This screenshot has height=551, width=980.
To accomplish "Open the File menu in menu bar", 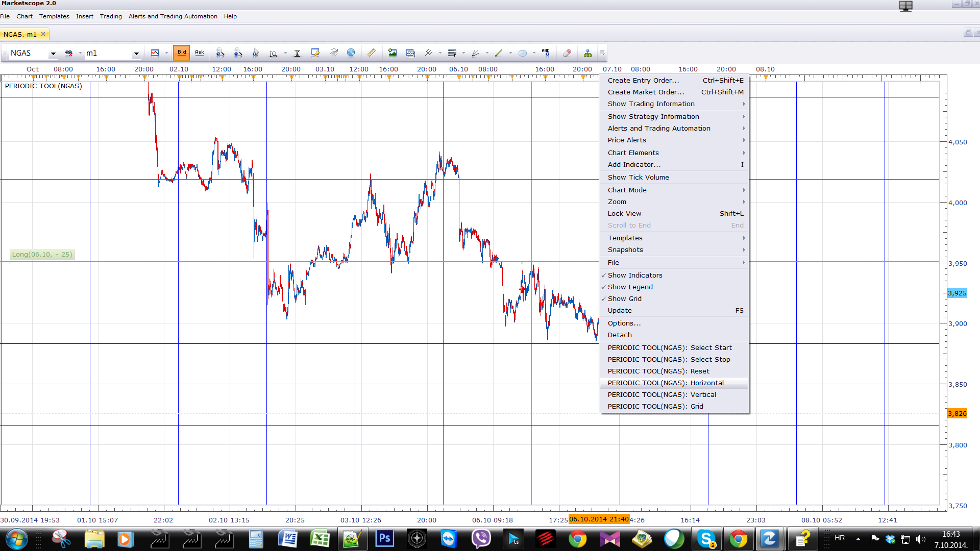I will click(5, 16).
